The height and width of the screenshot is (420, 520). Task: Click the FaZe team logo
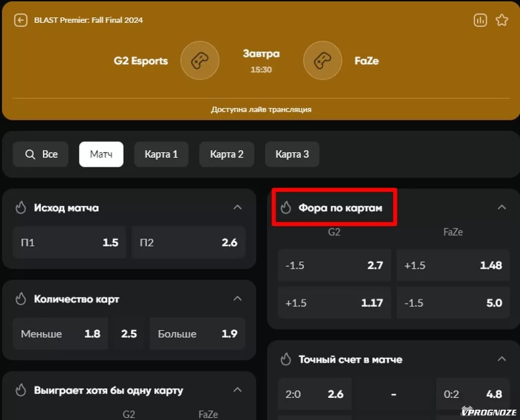pos(322,61)
